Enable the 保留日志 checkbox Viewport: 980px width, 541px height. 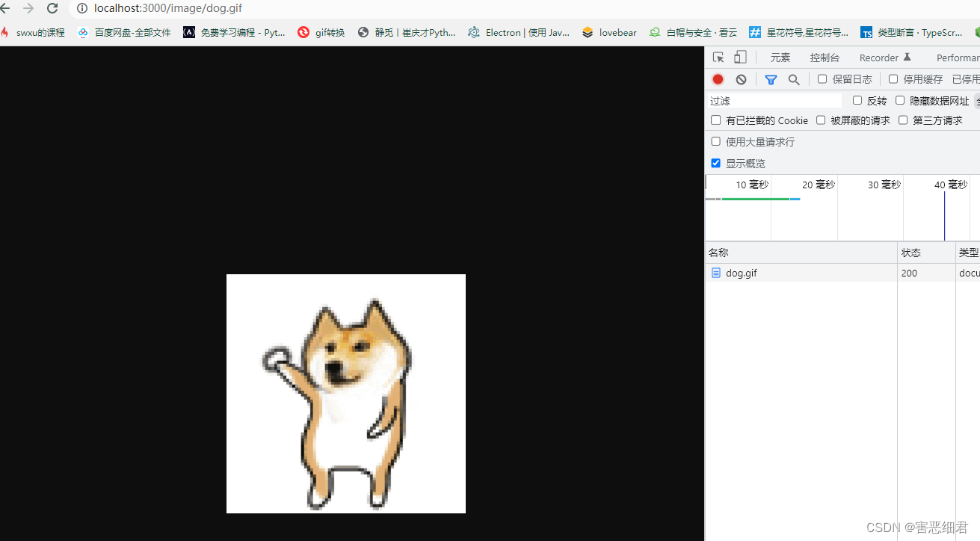tap(822, 79)
